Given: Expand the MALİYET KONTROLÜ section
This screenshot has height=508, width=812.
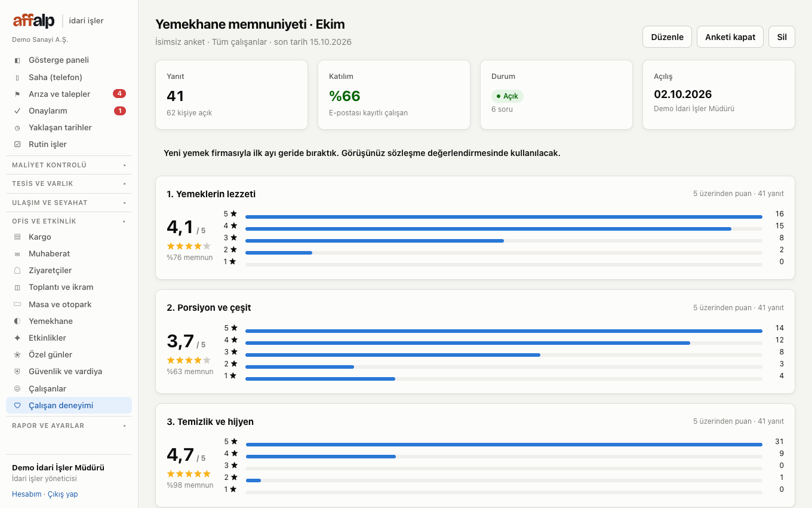Looking at the screenshot, I should pos(69,165).
